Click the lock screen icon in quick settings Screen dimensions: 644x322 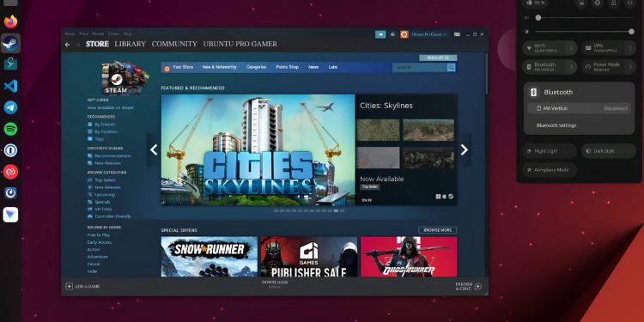pyautogui.click(x=614, y=3)
